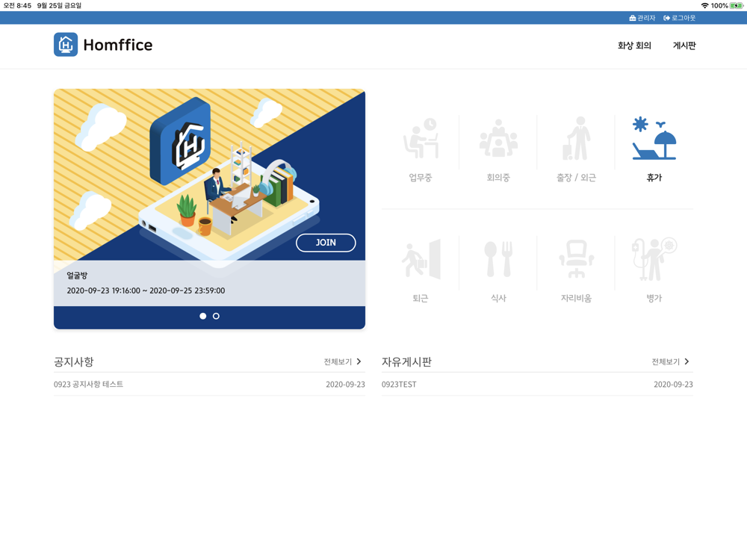Tap the Wi-Fi status icon
Viewport: 747px width, 560px height.
click(704, 6)
